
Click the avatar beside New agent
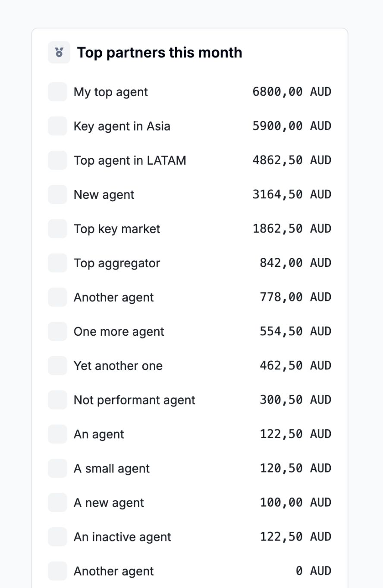pos(57,194)
